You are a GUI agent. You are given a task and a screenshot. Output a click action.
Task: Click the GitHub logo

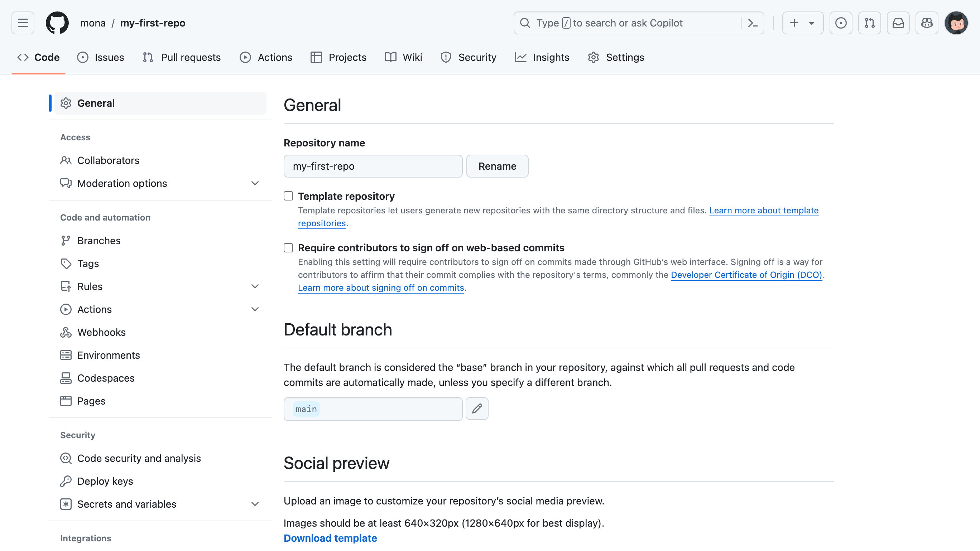point(57,23)
